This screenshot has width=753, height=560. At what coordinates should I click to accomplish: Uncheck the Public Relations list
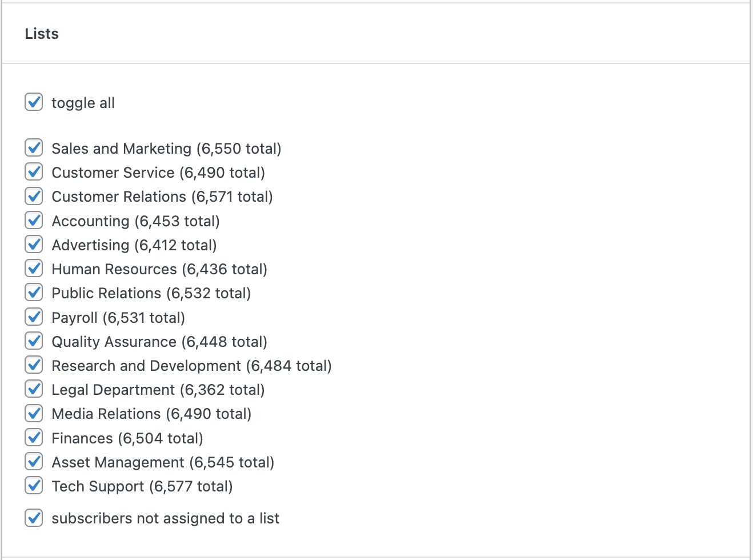tap(34, 292)
